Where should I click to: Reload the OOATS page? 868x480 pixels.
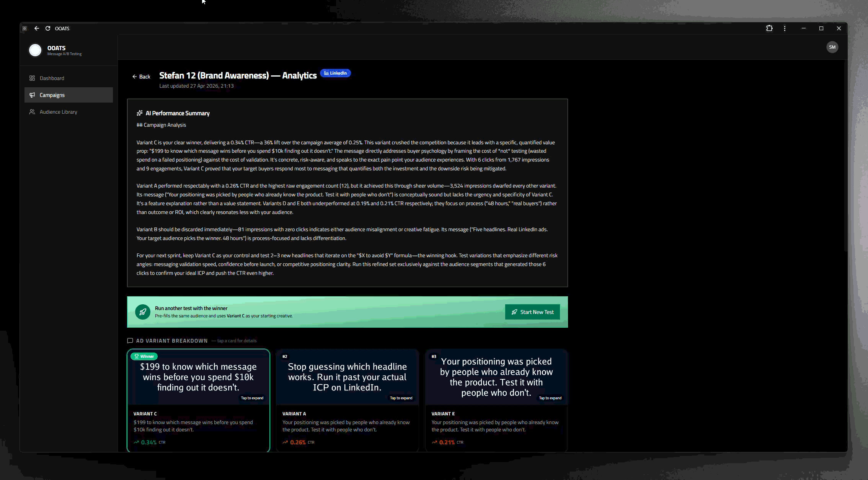[x=48, y=28]
